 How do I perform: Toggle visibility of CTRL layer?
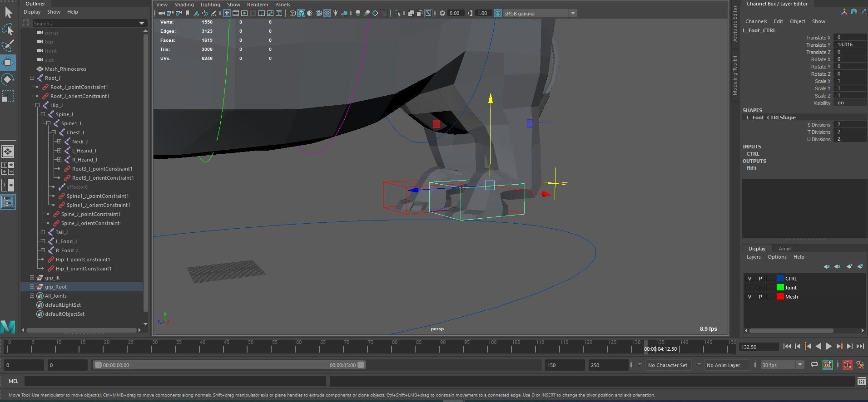(749, 279)
